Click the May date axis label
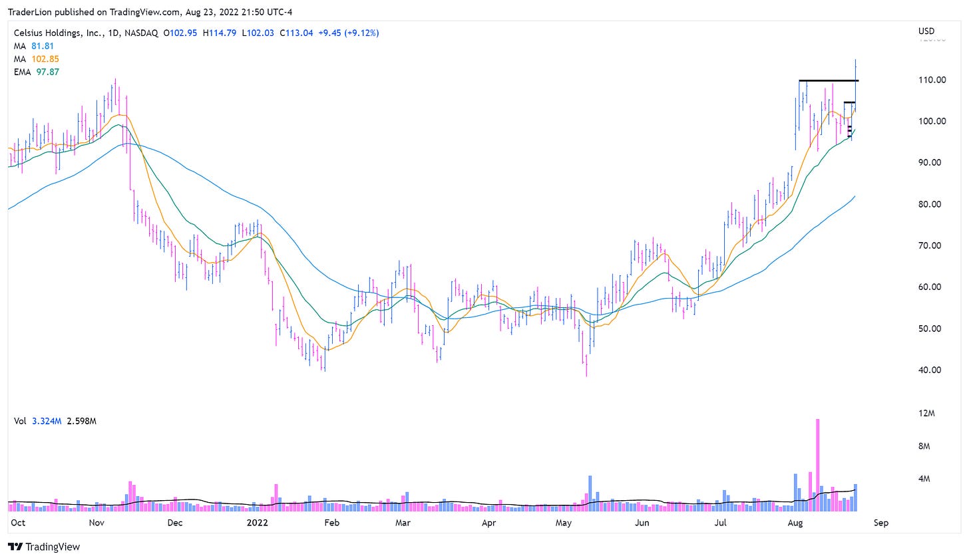Screen dimensions: 969x560 pos(564,523)
